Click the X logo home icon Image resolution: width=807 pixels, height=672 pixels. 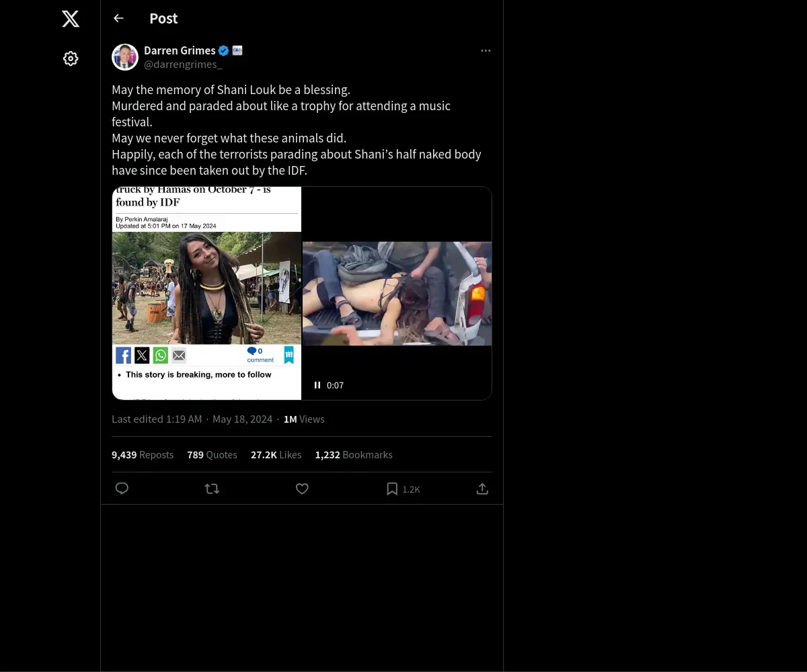coord(71,19)
